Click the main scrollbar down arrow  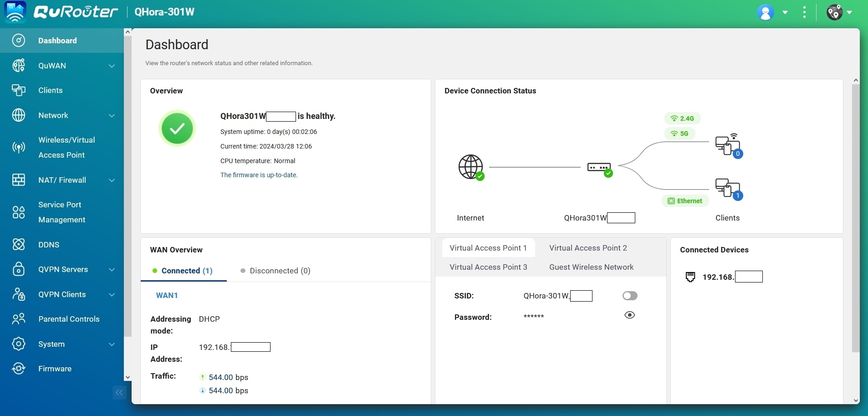[856, 401]
